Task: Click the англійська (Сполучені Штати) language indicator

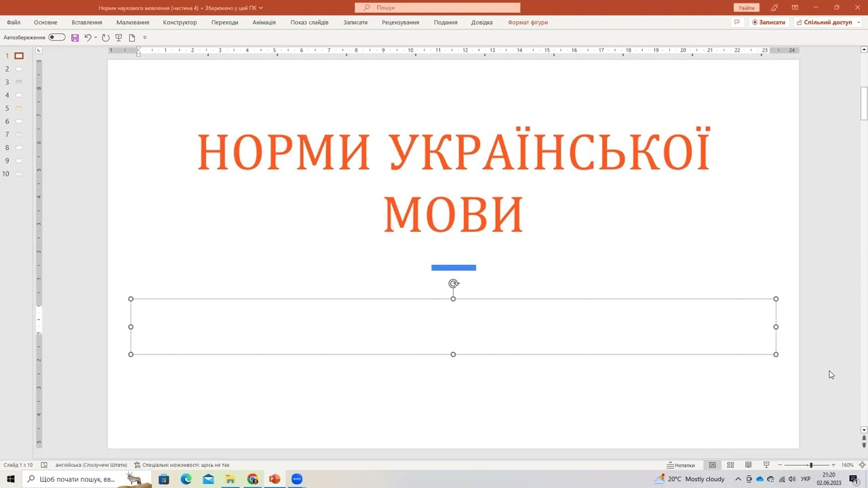Action: point(91,465)
